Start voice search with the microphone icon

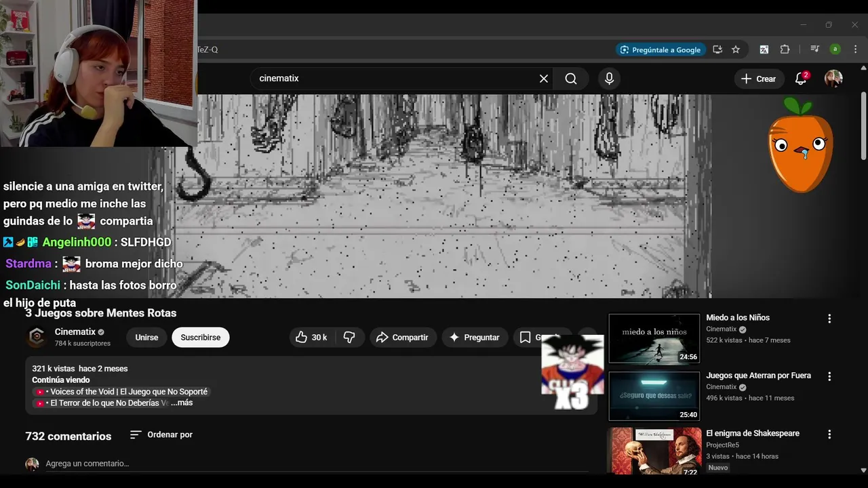[x=609, y=79]
